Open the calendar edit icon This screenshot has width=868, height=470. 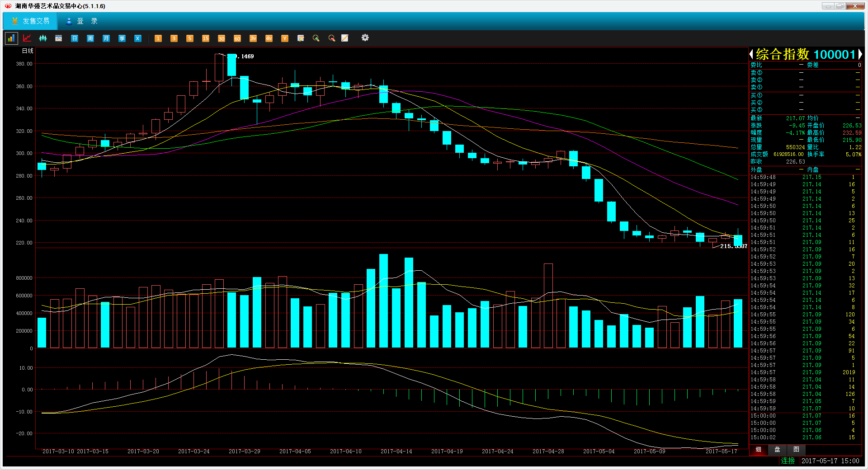coord(301,38)
